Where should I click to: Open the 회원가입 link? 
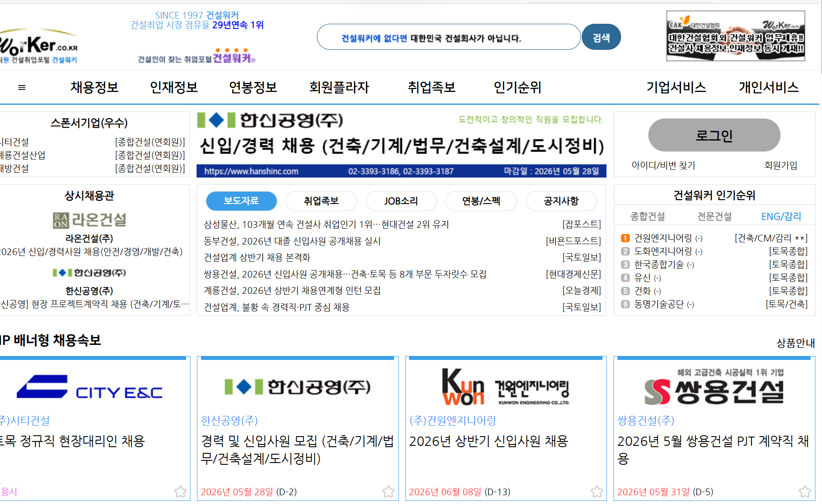pos(781,165)
